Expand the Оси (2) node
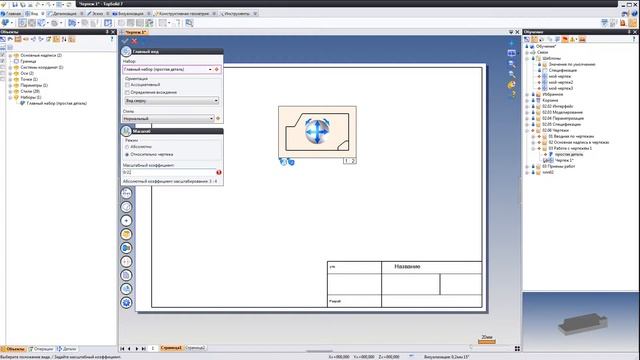The height and width of the screenshot is (360, 640). click(10, 73)
